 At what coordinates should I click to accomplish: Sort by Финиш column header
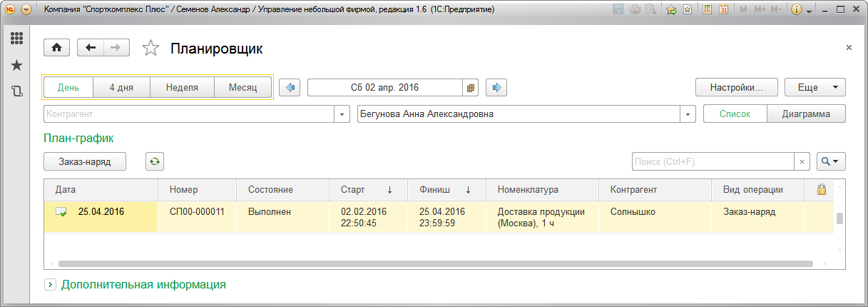pyautogui.click(x=447, y=190)
